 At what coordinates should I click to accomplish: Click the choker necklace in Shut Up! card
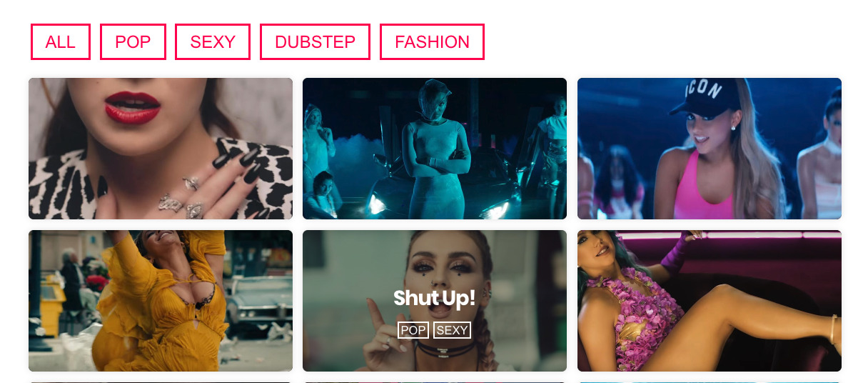(x=447, y=349)
